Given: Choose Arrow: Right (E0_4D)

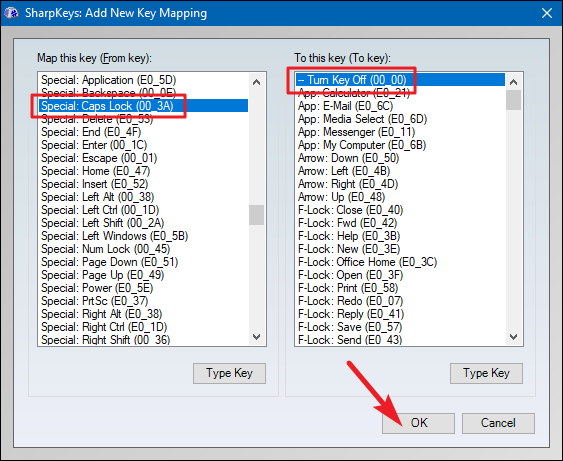Looking at the screenshot, I should click(x=400, y=184).
